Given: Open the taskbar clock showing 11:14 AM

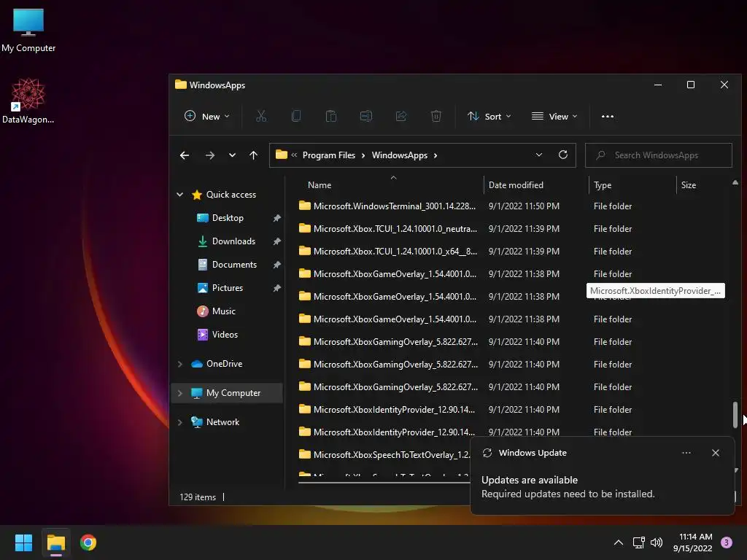Looking at the screenshot, I should (692, 542).
